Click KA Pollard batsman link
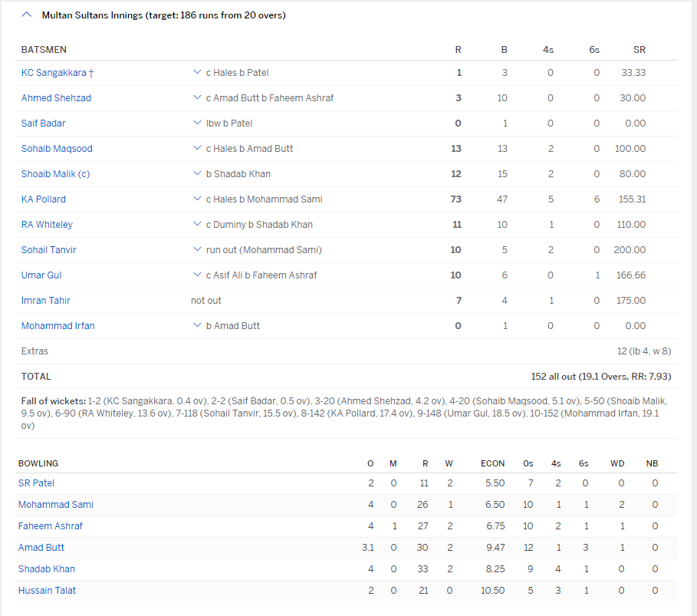Screen dimensions: 697x616 pos(44,199)
